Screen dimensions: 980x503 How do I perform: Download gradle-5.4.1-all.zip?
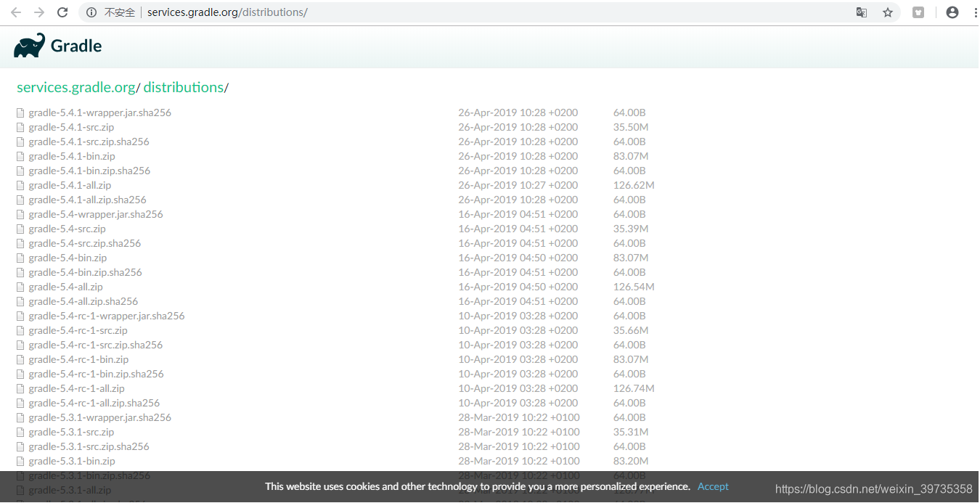coord(70,185)
